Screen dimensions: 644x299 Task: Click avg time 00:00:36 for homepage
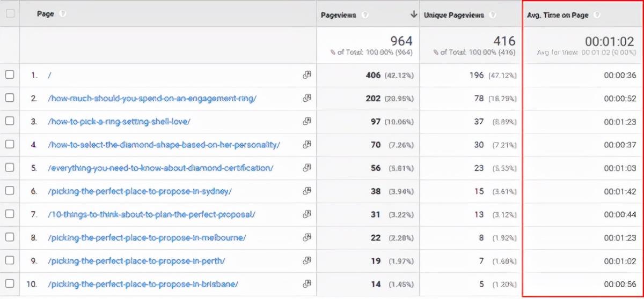[x=620, y=76]
